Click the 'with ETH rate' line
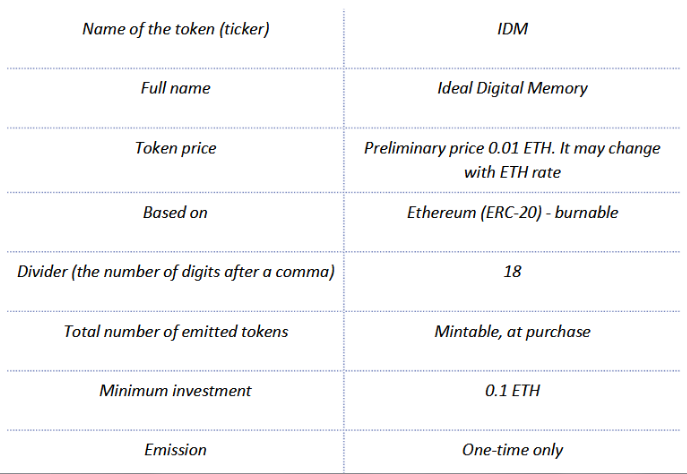Screen dimensions: 687x474 (x=512, y=172)
